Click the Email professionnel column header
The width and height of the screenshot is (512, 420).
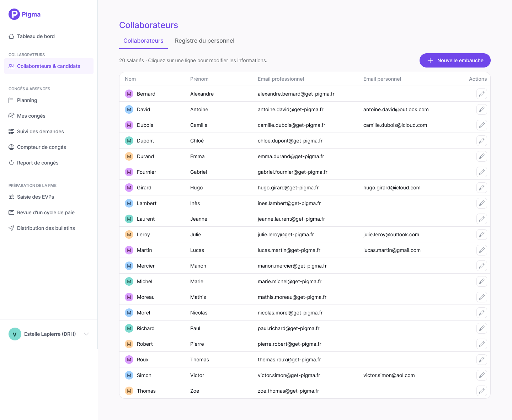281,79
